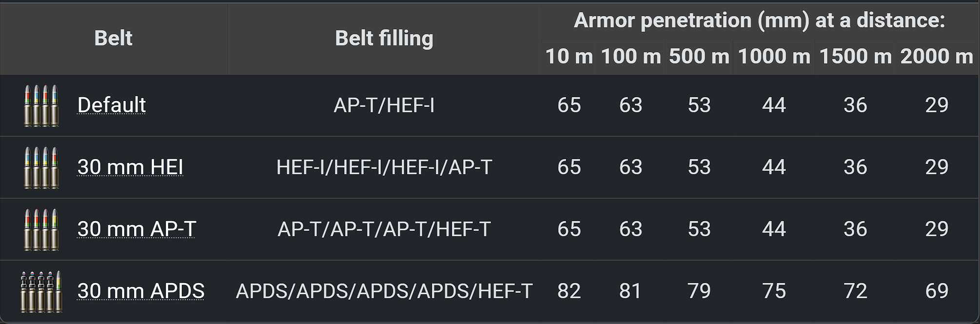Click the 30 mm HEI belt icon
This screenshot has height=324, width=980.
tap(41, 167)
